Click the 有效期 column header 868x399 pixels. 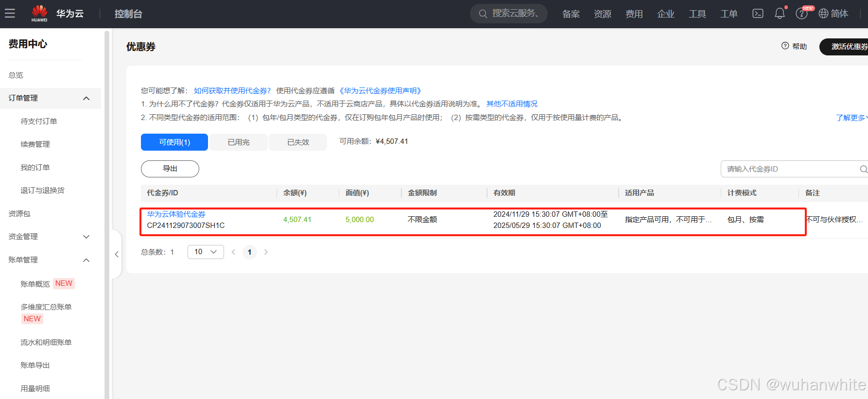coord(504,193)
